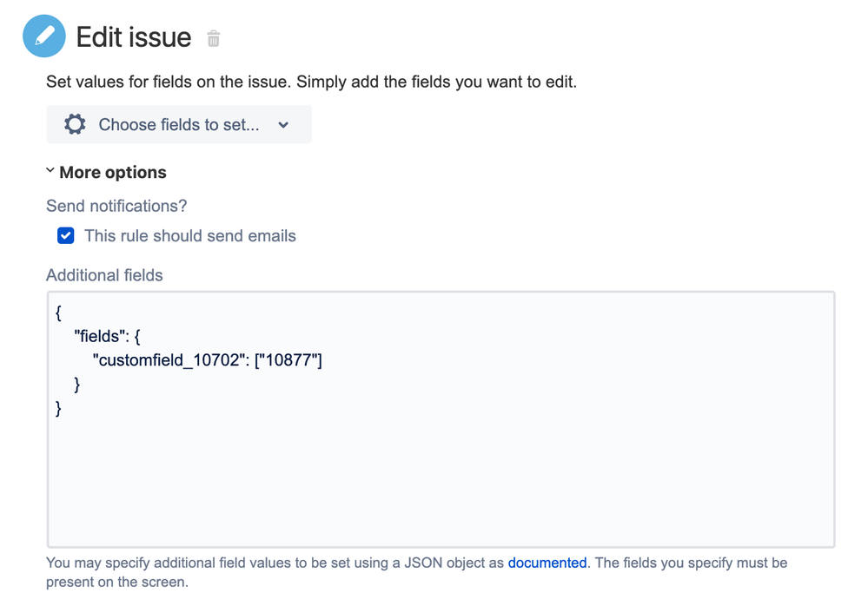
Task: Click the collapse arrow beside More options
Action: [50, 170]
